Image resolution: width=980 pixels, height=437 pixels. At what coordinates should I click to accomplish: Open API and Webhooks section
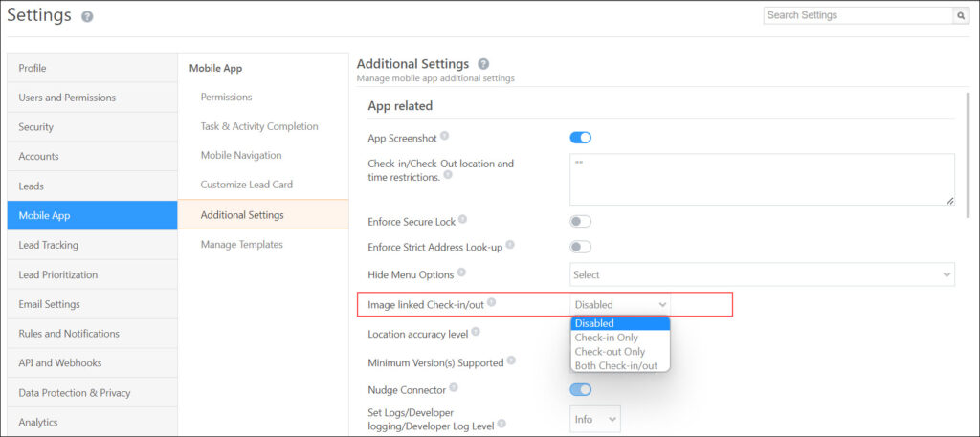point(93,362)
